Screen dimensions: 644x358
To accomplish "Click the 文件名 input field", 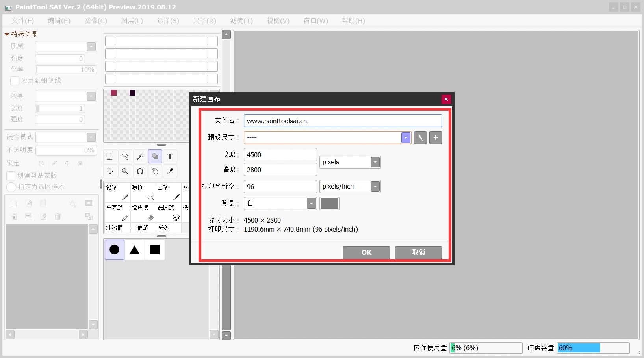I will [343, 121].
